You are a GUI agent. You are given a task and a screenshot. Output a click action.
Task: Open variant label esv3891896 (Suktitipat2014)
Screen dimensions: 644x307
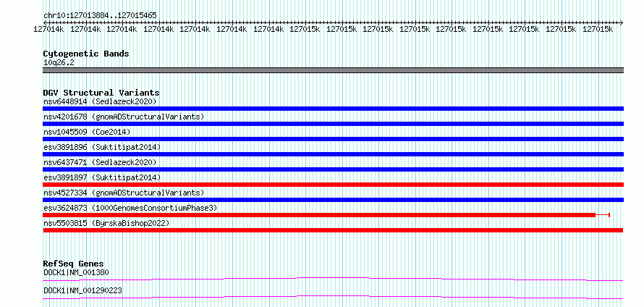[102, 147]
